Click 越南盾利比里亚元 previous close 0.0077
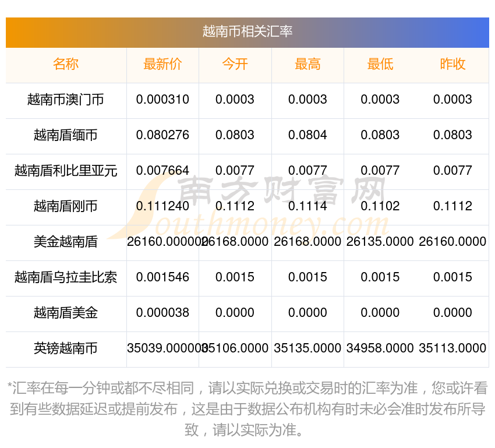 [452, 171]
